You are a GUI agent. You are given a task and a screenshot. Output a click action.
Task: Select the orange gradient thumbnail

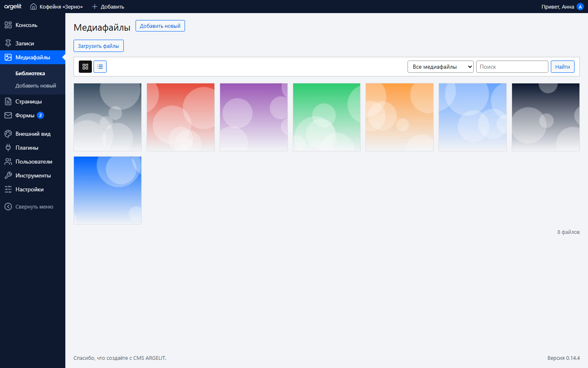[399, 117]
